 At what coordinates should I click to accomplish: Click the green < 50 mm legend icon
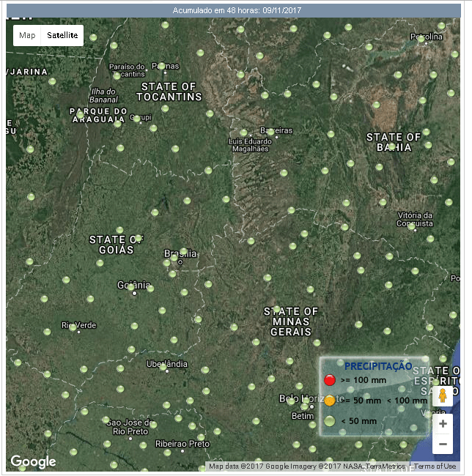pyautogui.click(x=330, y=421)
